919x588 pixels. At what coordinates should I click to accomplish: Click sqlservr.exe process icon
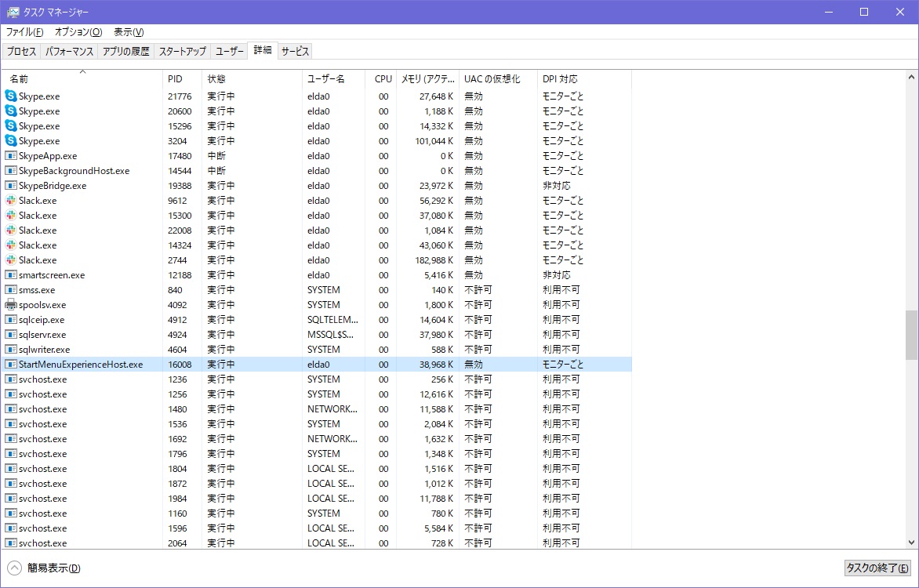(x=10, y=335)
